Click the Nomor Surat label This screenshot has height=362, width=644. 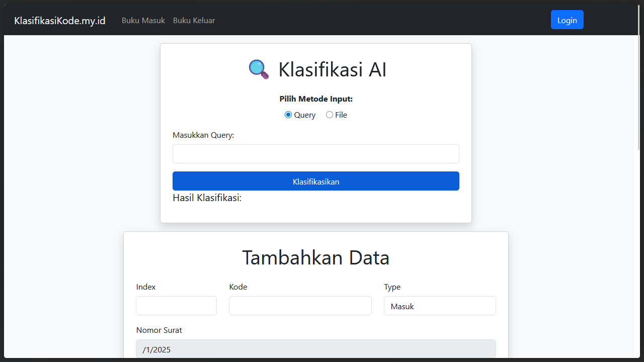tap(159, 330)
